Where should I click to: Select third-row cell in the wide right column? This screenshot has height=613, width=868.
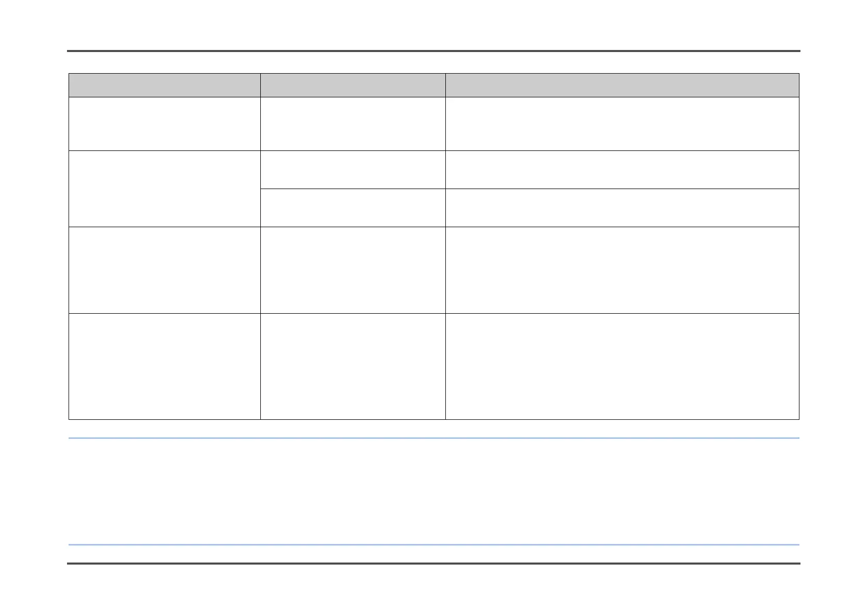(622, 270)
